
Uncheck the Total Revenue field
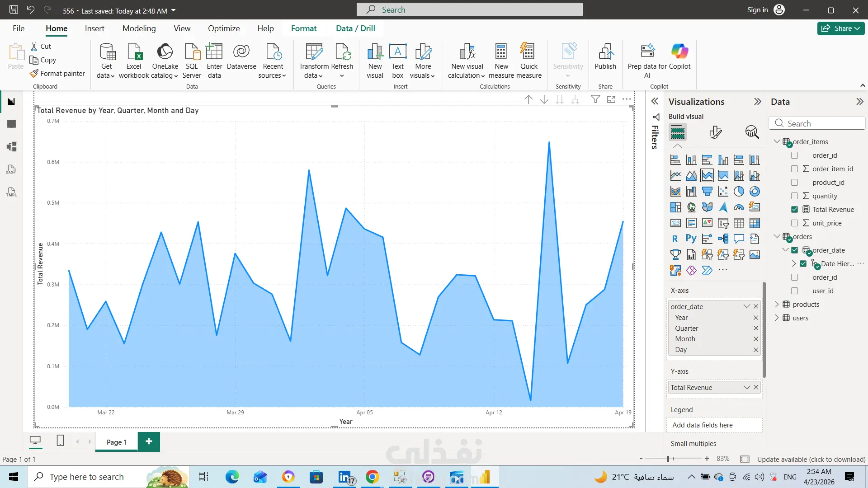click(x=794, y=210)
